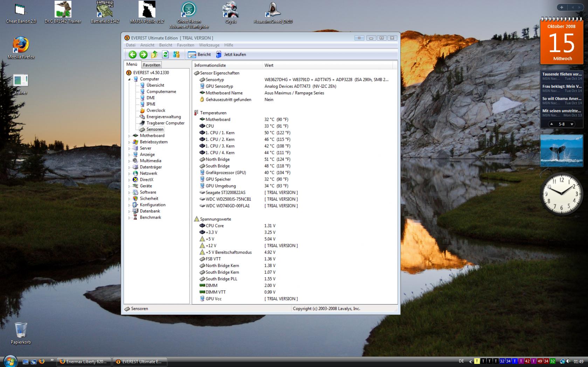
Task: Open the Overclock page in the tree
Action: pos(156,111)
